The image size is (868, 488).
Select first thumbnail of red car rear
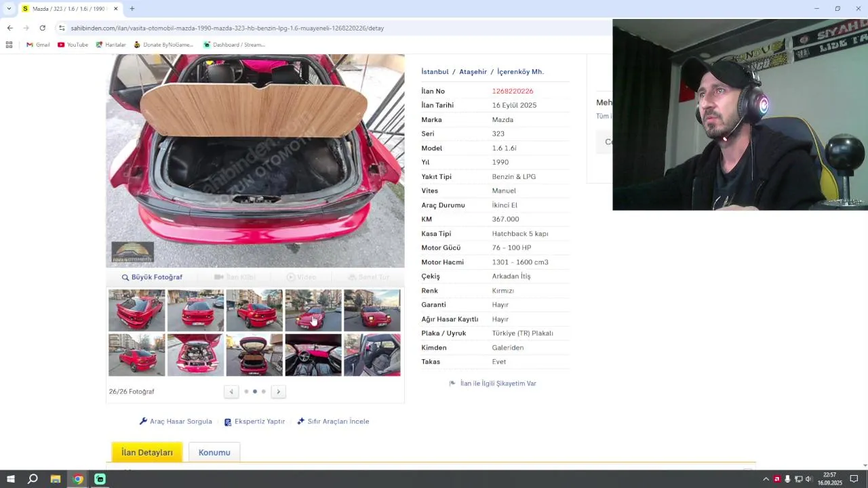pyautogui.click(x=136, y=310)
